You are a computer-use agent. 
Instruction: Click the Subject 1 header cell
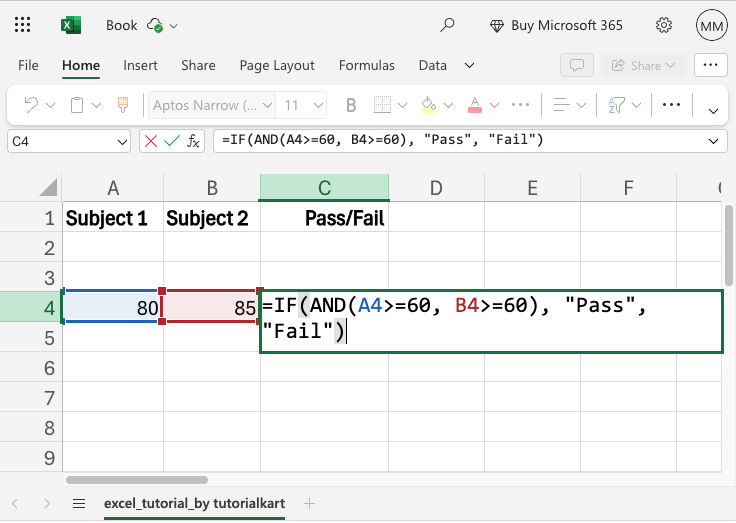click(113, 218)
